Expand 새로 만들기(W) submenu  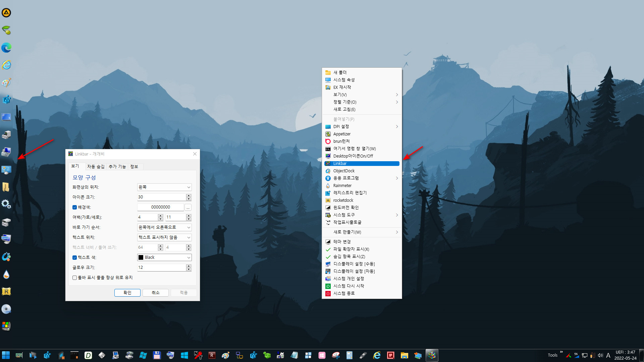(x=362, y=232)
